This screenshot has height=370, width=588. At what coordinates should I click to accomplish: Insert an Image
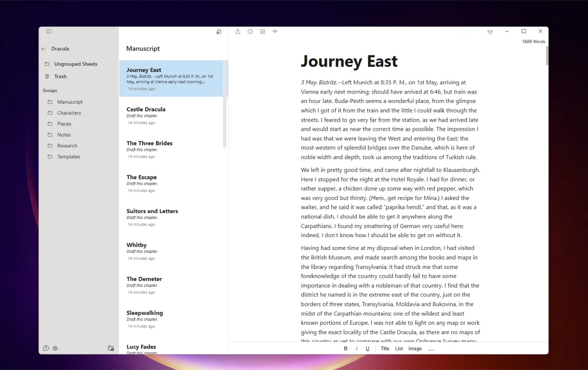415,348
